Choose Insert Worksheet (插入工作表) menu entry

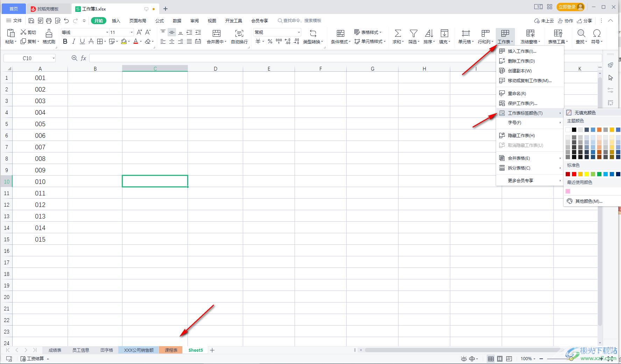530,51
